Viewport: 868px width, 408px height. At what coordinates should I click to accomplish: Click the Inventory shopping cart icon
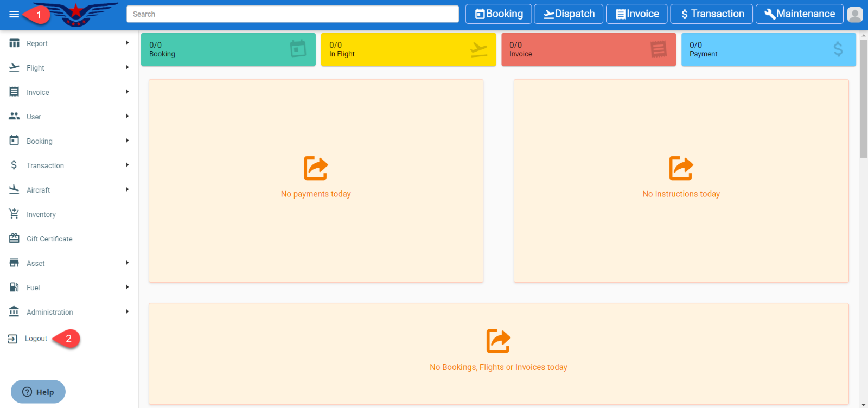pyautogui.click(x=14, y=214)
